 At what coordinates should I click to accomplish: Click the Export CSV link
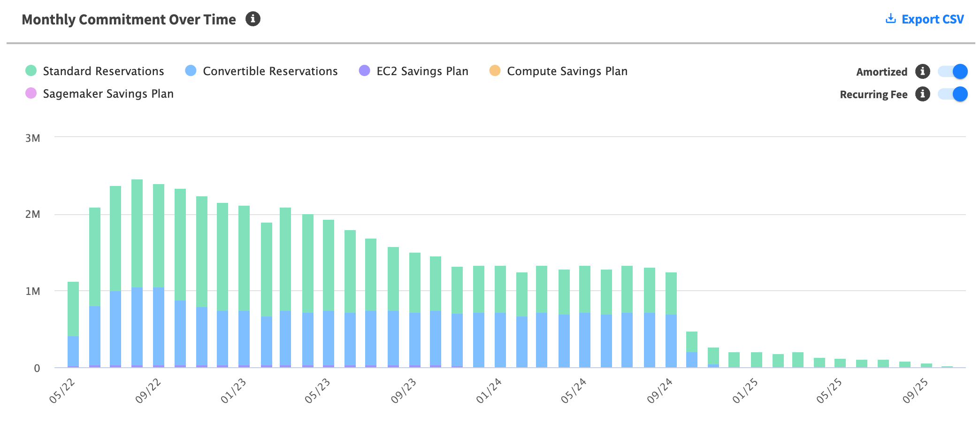click(x=932, y=19)
